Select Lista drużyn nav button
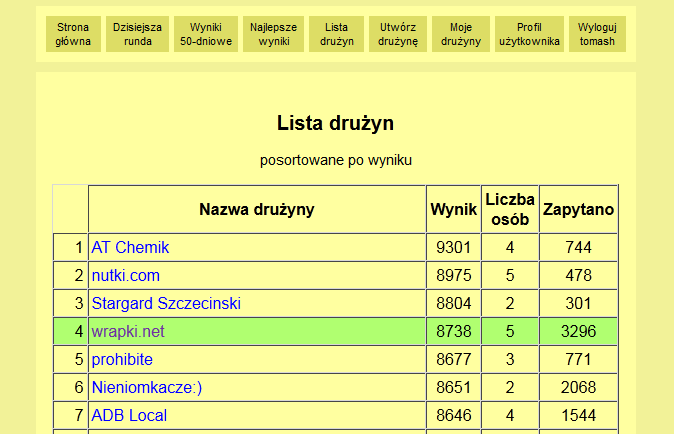This screenshot has width=674, height=434. coord(337,34)
